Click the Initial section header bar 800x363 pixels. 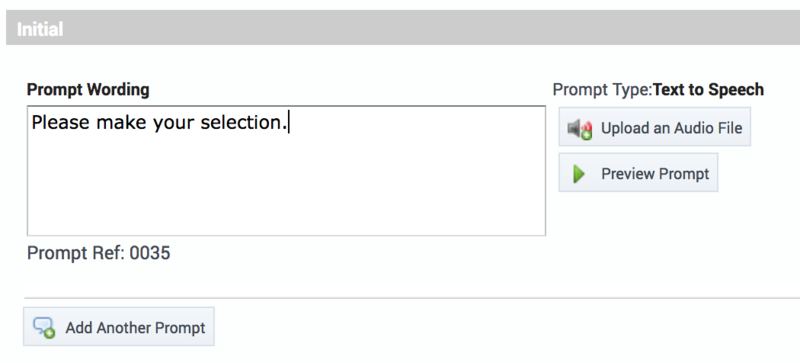pyautogui.click(x=403, y=28)
